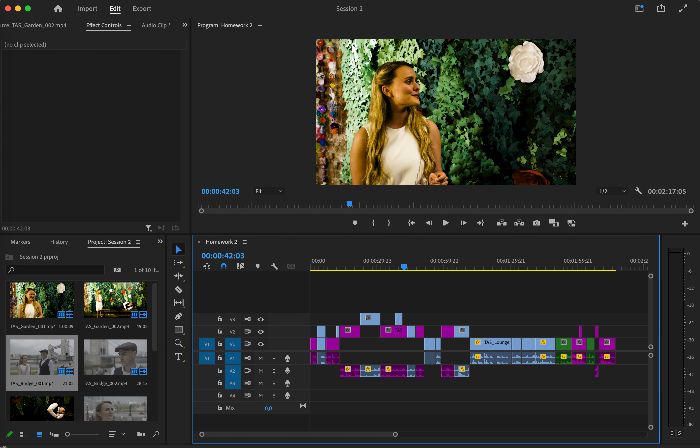Click the thumbnail zoom slider

(83, 434)
